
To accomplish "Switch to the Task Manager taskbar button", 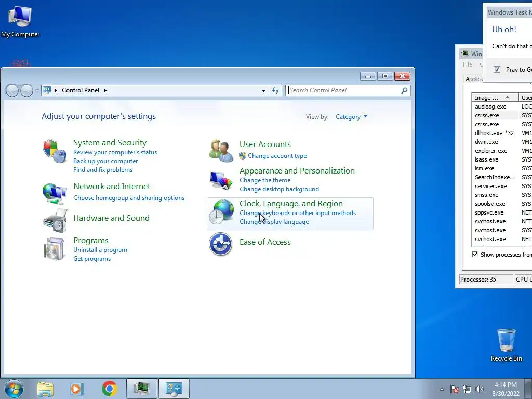I will (142, 389).
